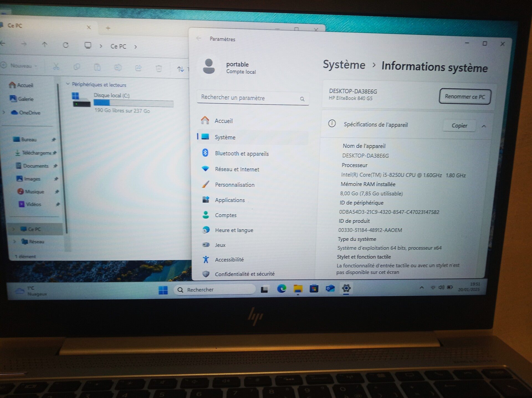
Task: Open Bluetooth et appareils settings
Action: coord(241,154)
